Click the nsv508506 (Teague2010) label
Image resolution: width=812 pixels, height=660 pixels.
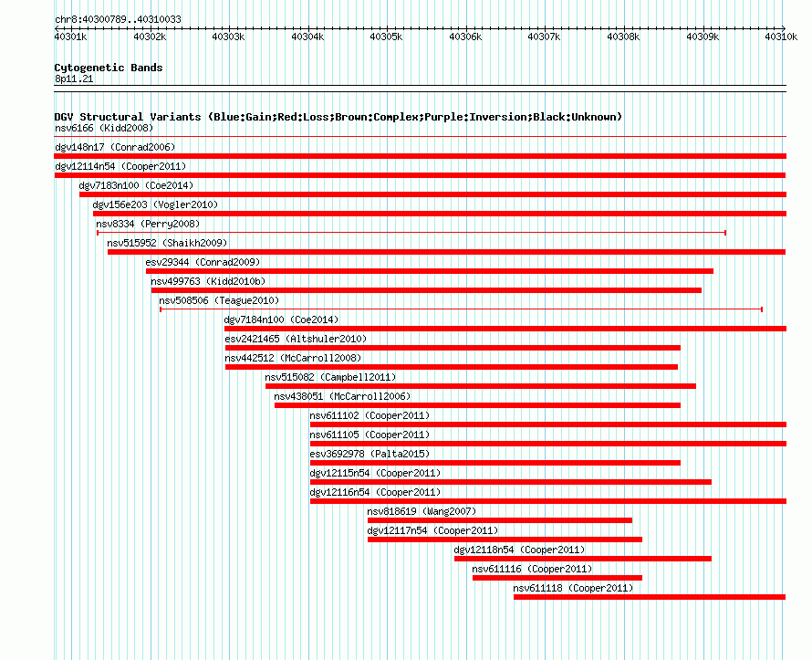point(219,300)
